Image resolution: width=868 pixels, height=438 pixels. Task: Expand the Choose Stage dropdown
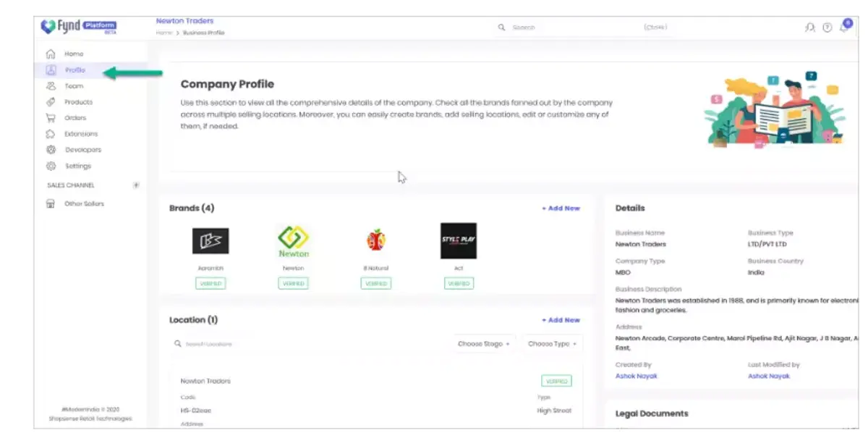[484, 344]
